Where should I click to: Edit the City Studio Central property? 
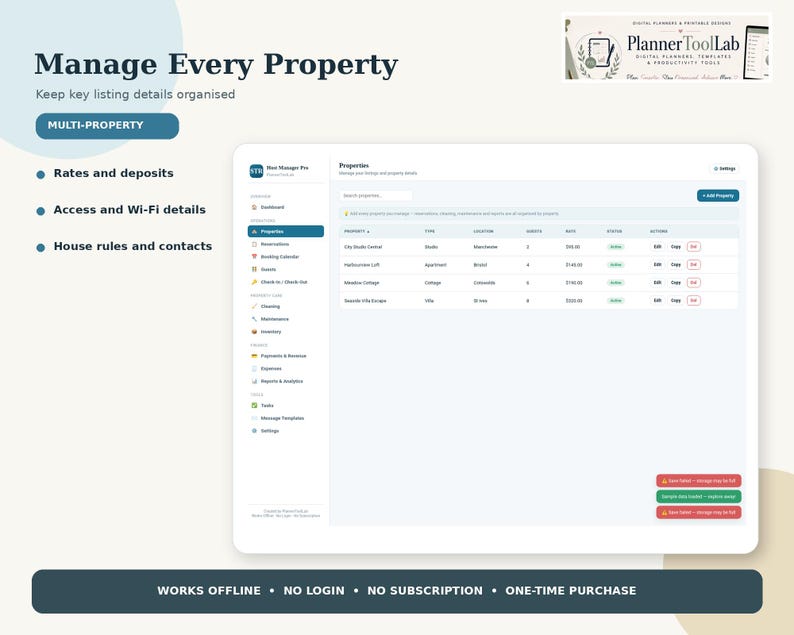coord(657,247)
